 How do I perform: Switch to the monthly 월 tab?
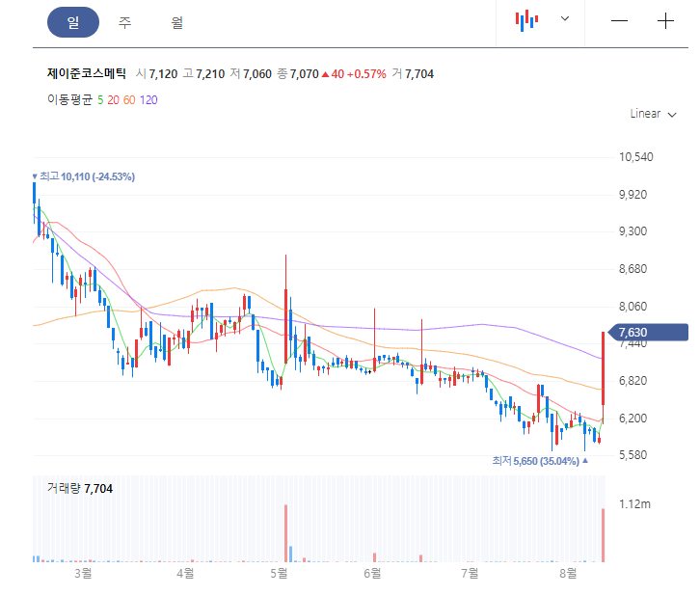(177, 22)
